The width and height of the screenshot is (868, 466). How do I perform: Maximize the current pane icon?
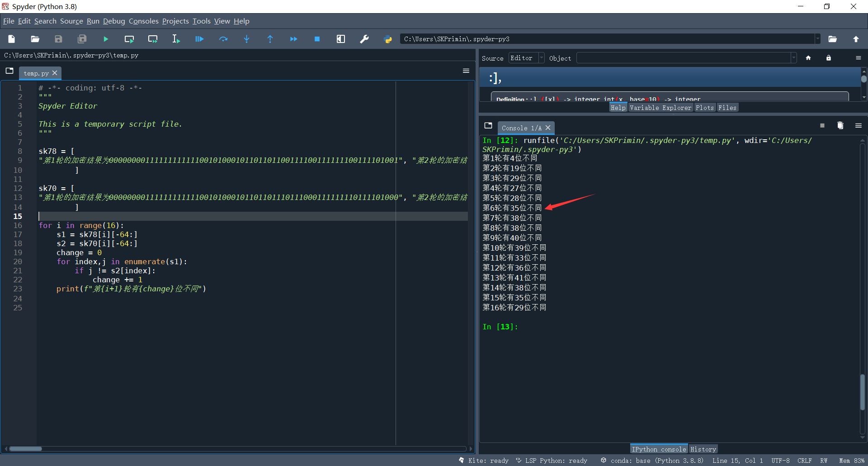[x=341, y=39]
